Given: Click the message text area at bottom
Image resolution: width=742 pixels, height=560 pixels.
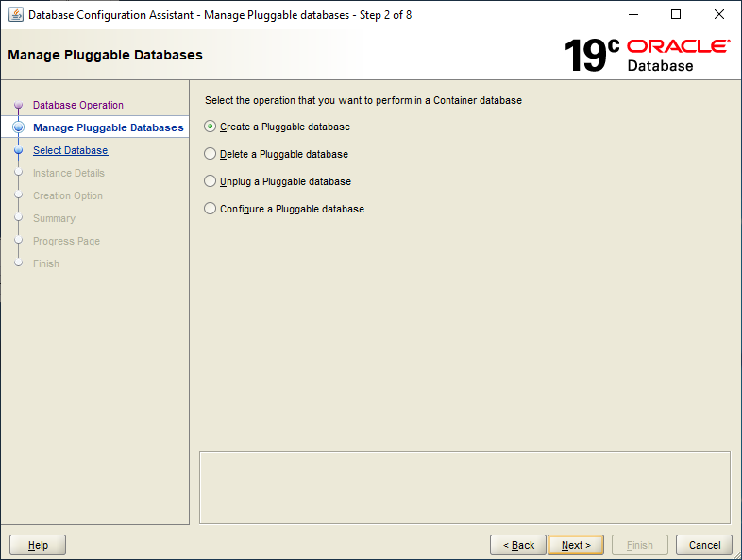Looking at the screenshot, I should pos(464,487).
